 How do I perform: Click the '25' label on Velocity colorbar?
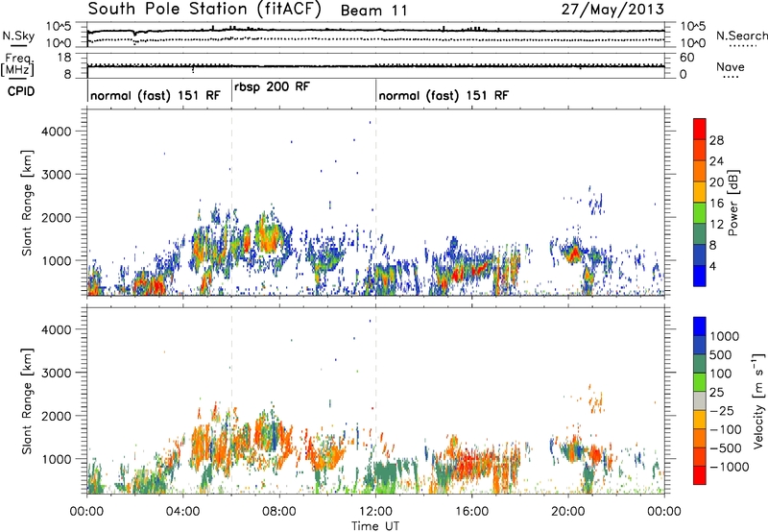[x=717, y=393]
